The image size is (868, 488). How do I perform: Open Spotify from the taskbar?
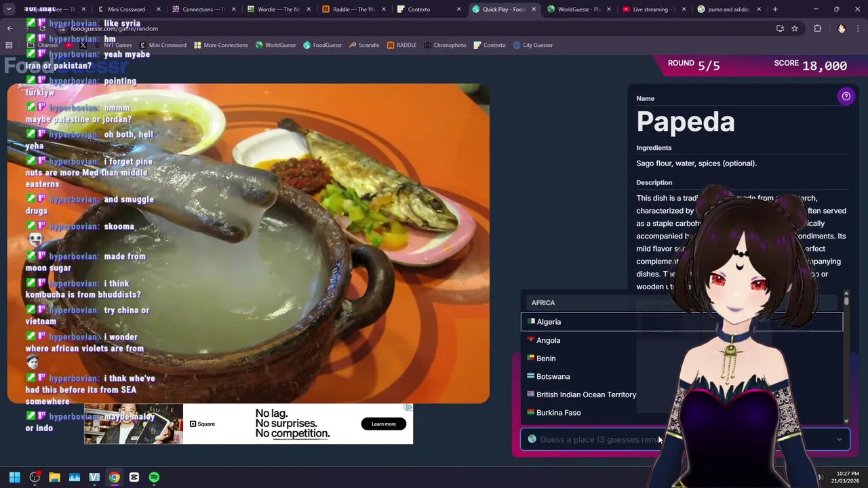pyautogui.click(x=154, y=477)
